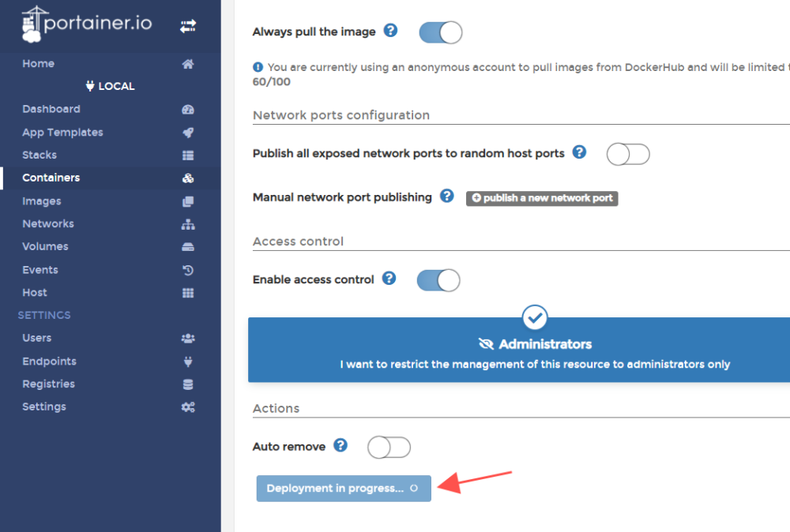Click the Home house icon

click(188, 64)
